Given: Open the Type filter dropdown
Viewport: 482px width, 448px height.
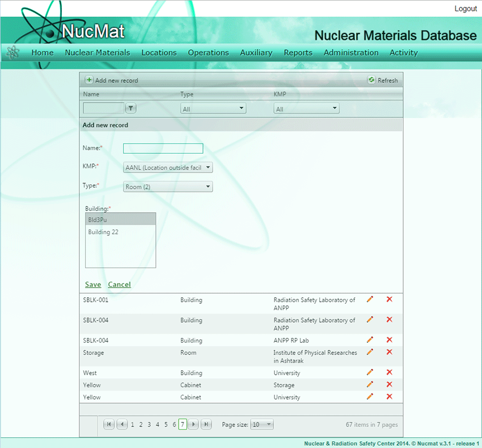Looking at the screenshot, I should coord(213,108).
